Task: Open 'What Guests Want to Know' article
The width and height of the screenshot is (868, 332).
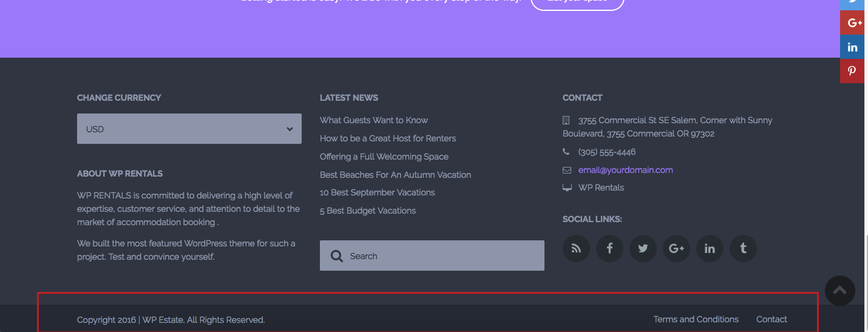Action: (x=374, y=120)
